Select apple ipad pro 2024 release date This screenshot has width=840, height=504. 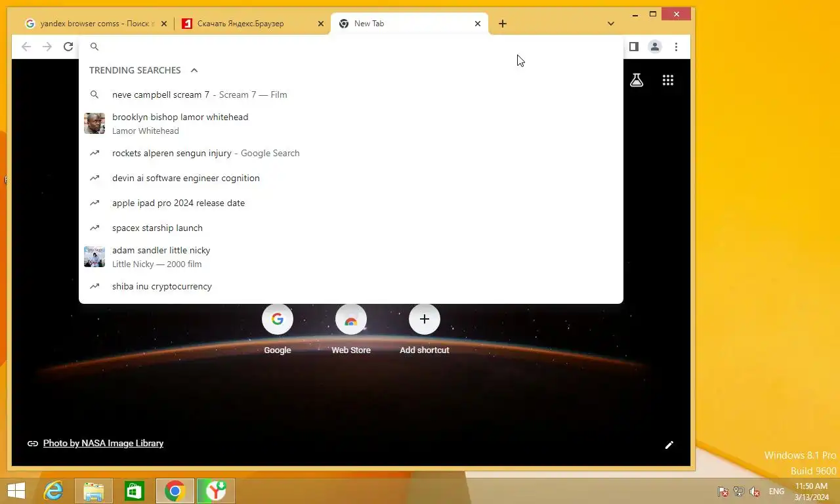click(x=351, y=203)
